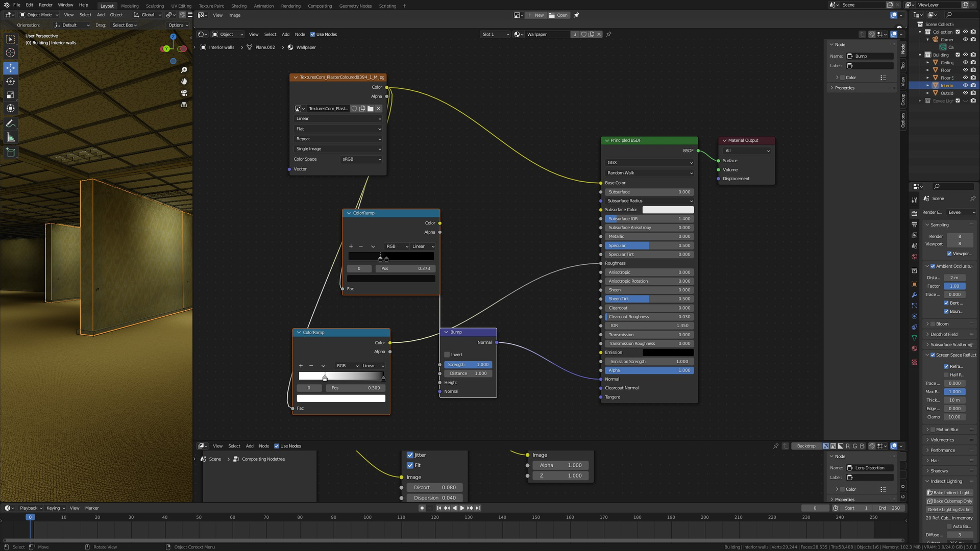Activate the Rotate tool in viewport
The height and width of the screenshot is (551, 980).
(10, 82)
